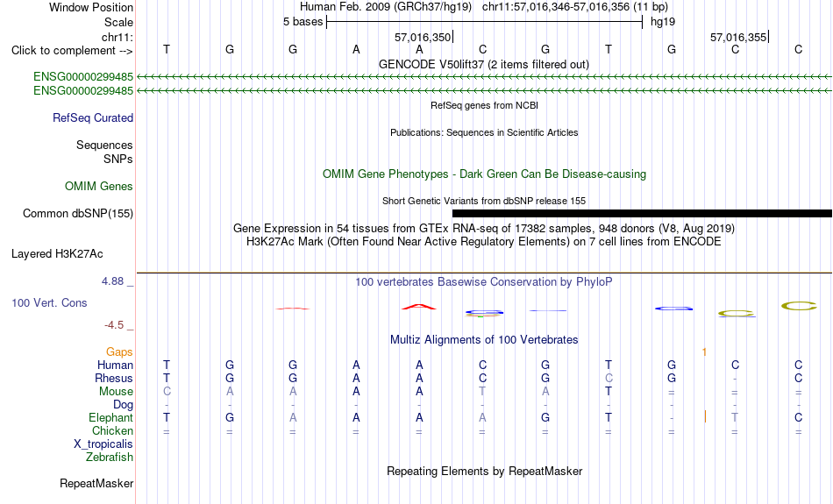
Task: Open Common dbSNP(155) track label
Action: [78, 214]
